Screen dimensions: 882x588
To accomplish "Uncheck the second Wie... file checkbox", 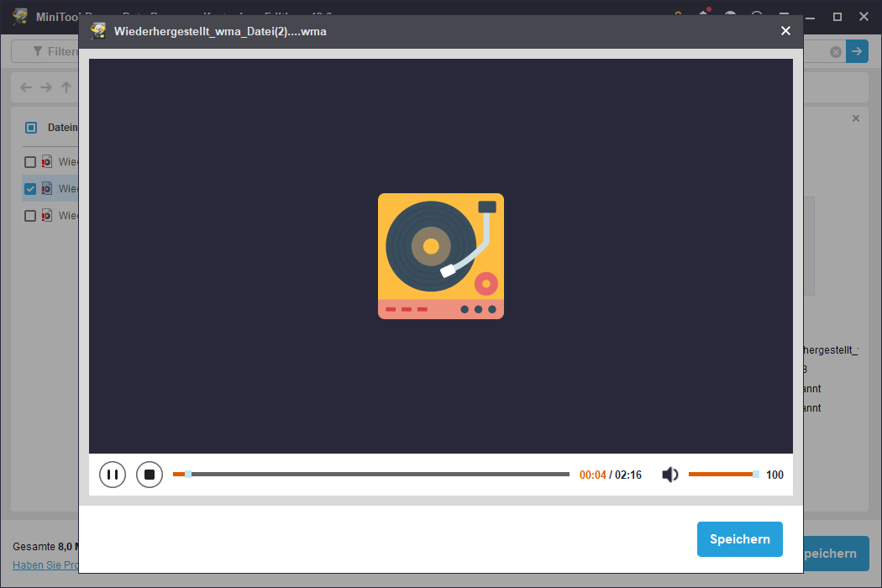I will coord(30,189).
